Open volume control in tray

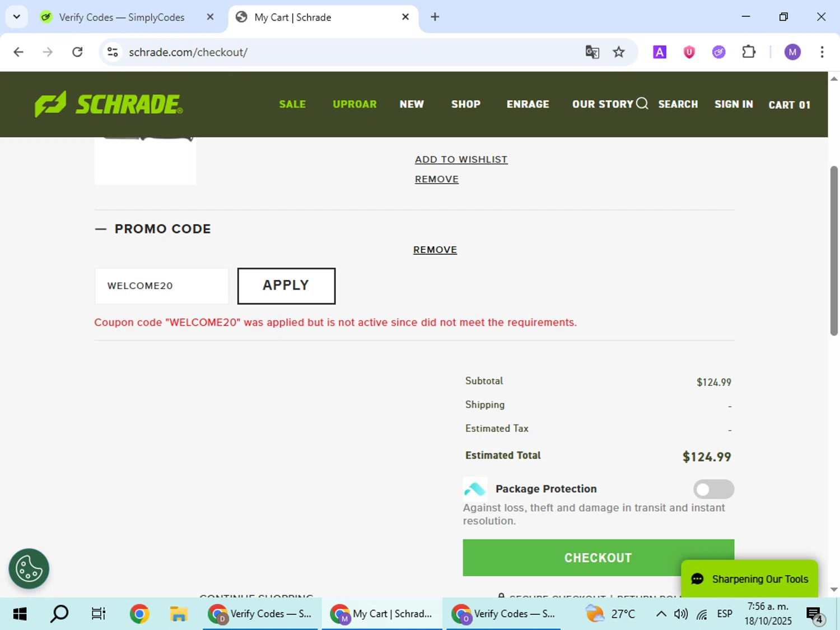tap(681, 614)
